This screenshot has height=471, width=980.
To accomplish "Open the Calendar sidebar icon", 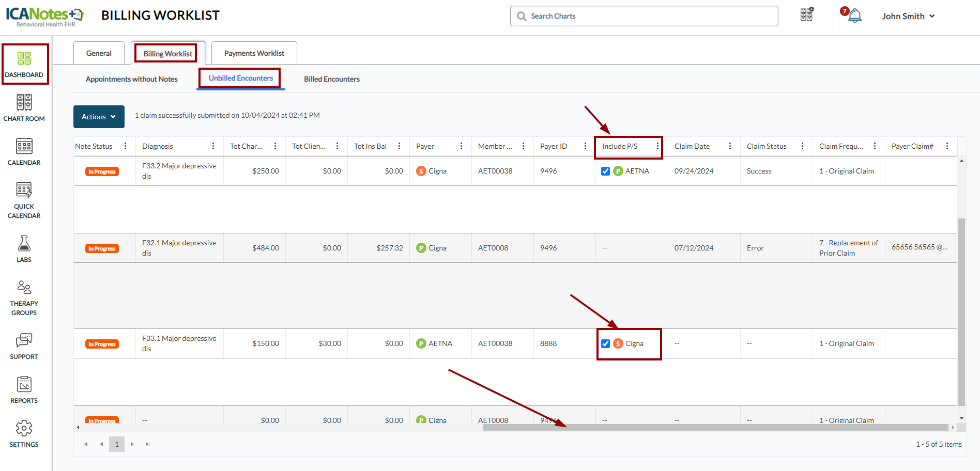I will [24, 151].
